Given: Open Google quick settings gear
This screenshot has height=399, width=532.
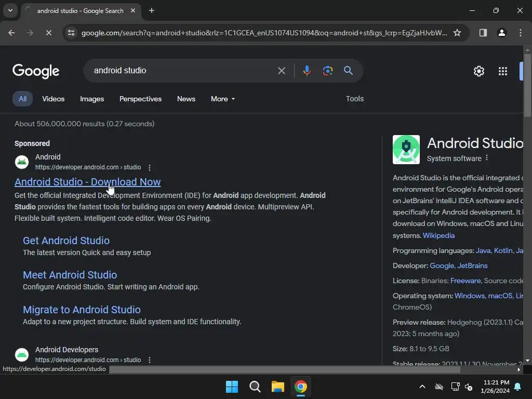Looking at the screenshot, I should tap(478, 71).
